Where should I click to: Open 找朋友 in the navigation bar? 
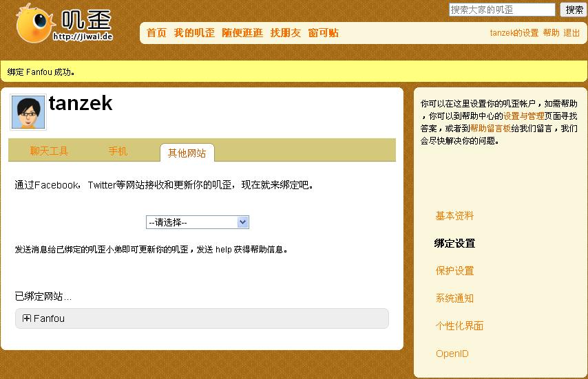pos(285,33)
